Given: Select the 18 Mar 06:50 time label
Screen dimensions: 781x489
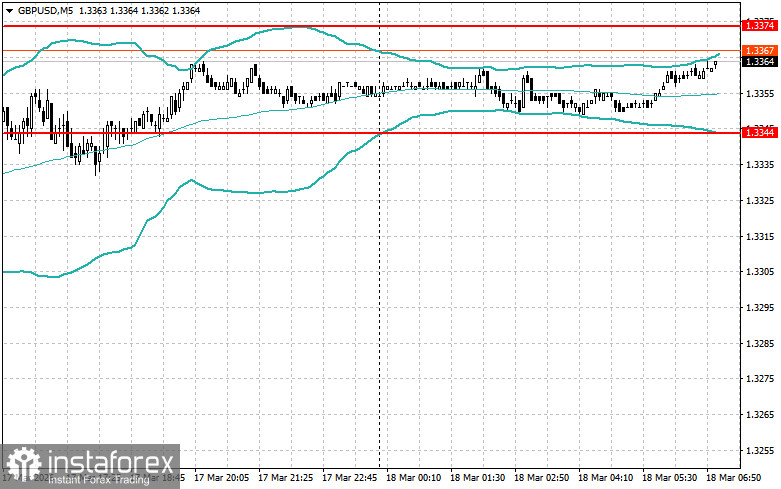Looking at the screenshot, I should (x=734, y=478).
